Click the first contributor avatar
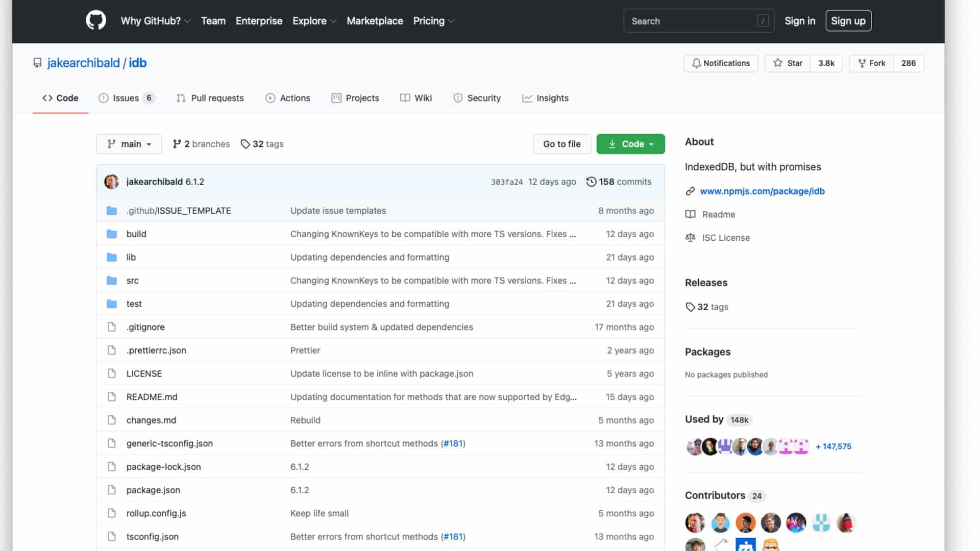 [695, 522]
